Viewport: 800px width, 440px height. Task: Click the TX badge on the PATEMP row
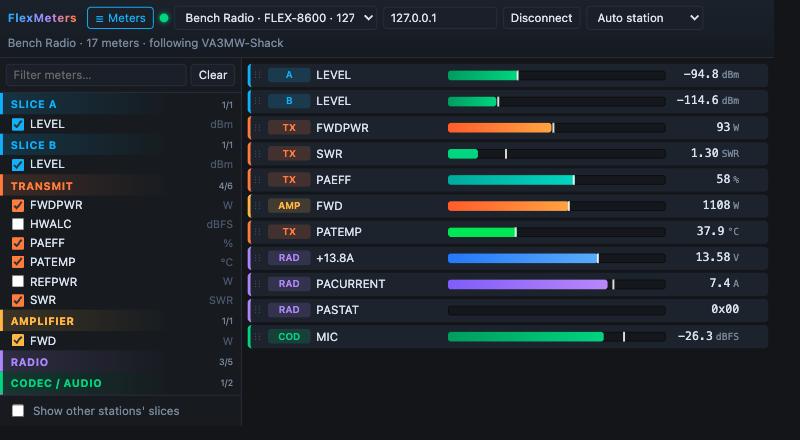(289, 232)
